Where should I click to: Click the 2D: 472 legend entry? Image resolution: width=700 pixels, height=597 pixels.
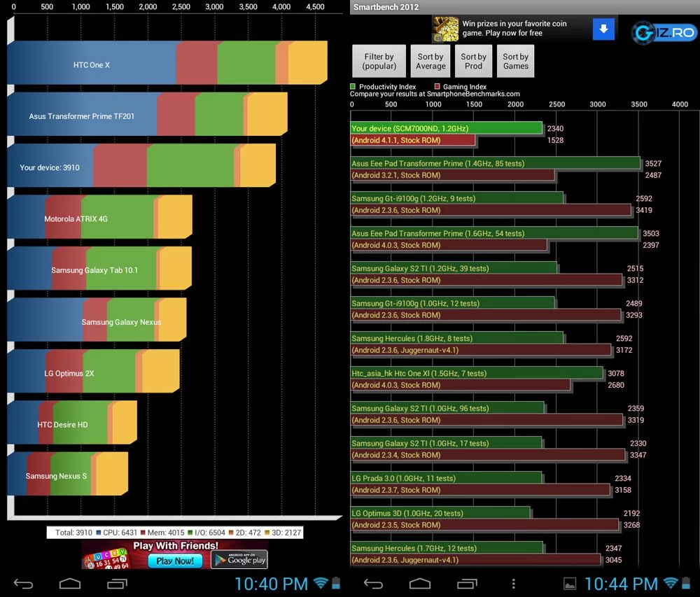pos(245,533)
